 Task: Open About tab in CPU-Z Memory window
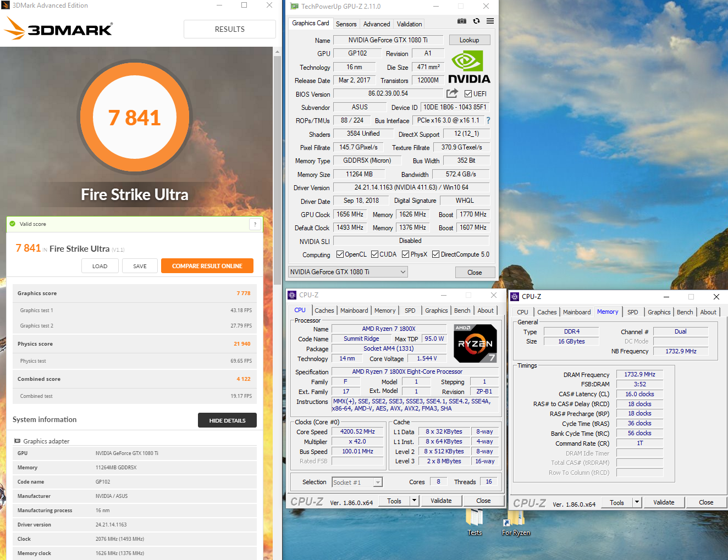pos(708,312)
